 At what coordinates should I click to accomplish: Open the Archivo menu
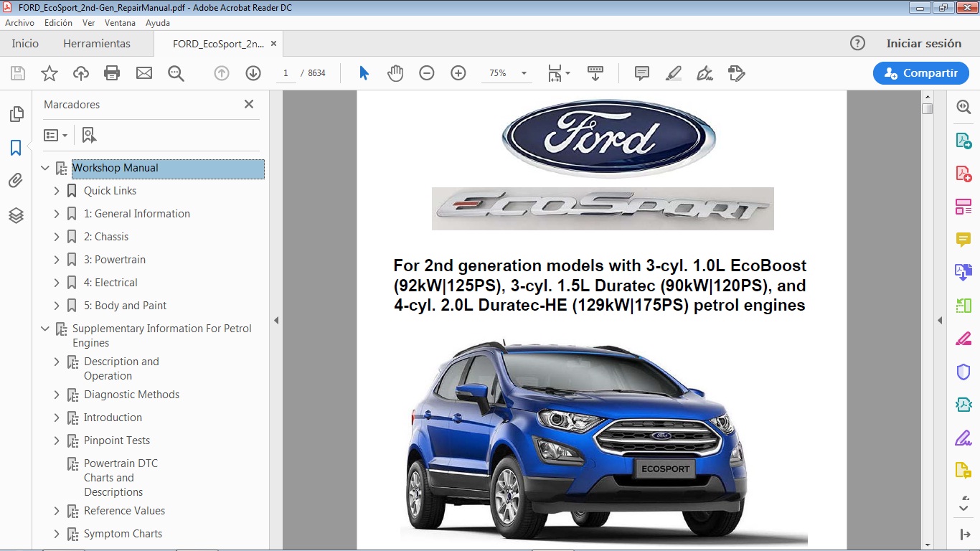pyautogui.click(x=19, y=22)
